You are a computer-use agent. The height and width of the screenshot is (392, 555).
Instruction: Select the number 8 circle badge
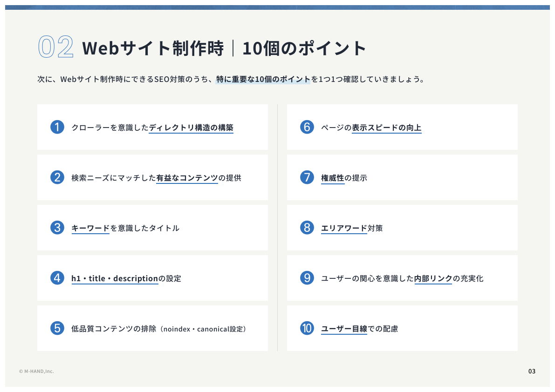pos(307,228)
